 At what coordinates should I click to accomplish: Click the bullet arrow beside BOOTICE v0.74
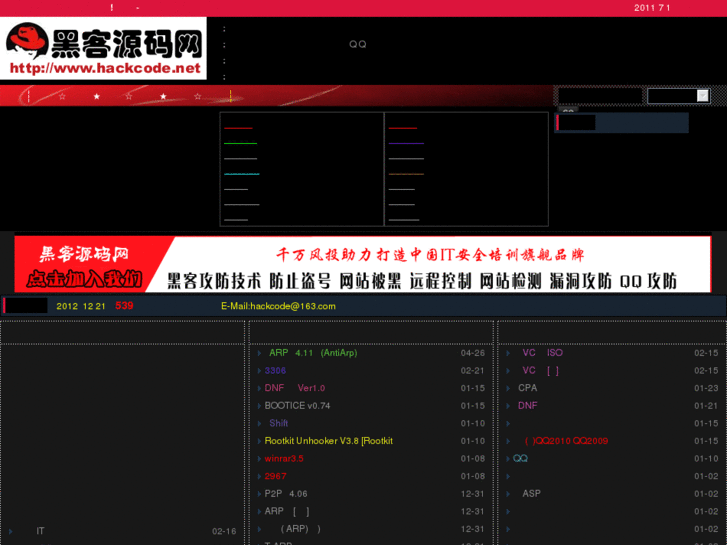[x=260, y=406]
